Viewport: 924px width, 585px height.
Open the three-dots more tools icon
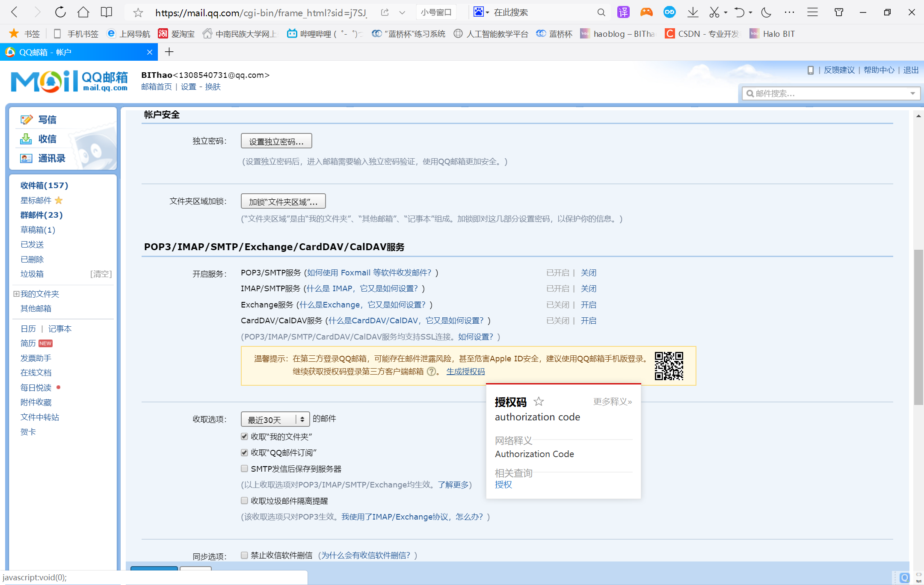pyautogui.click(x=789, y=12)
